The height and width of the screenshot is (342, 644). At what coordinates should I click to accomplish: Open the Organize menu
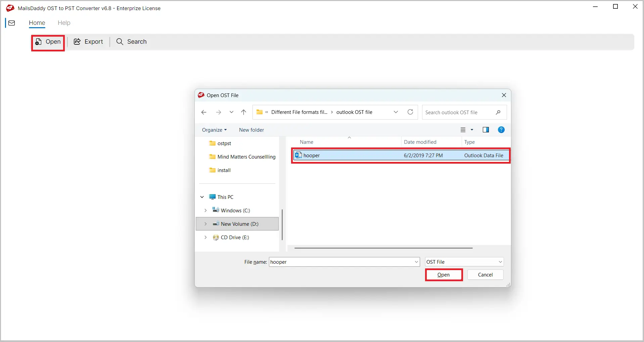pyautogui.click(x=214, y=130)
